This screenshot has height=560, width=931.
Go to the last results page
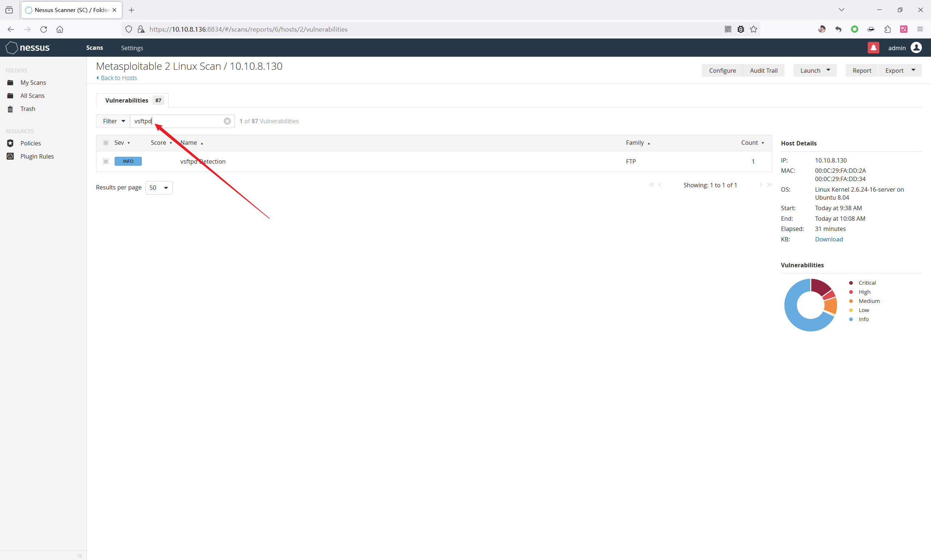[769, 185]
